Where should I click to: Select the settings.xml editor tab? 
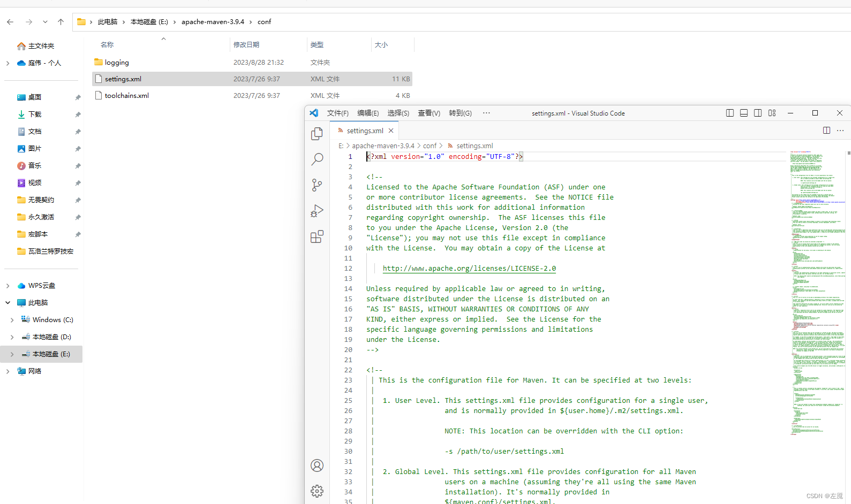(x=365, y=131)
